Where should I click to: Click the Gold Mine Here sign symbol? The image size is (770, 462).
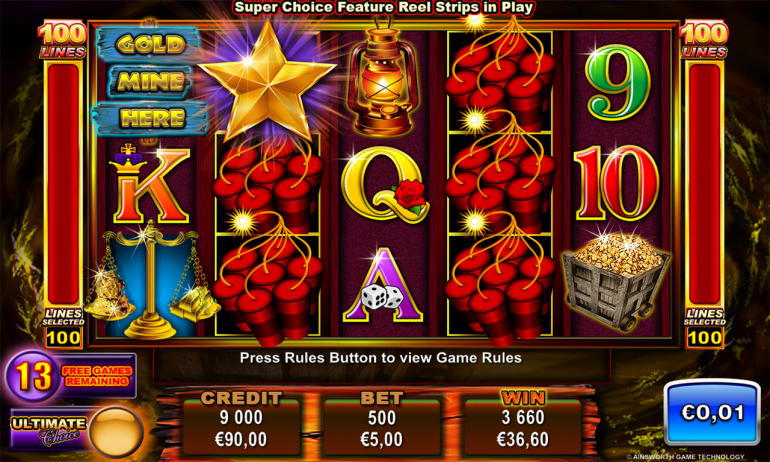point(150,81)
